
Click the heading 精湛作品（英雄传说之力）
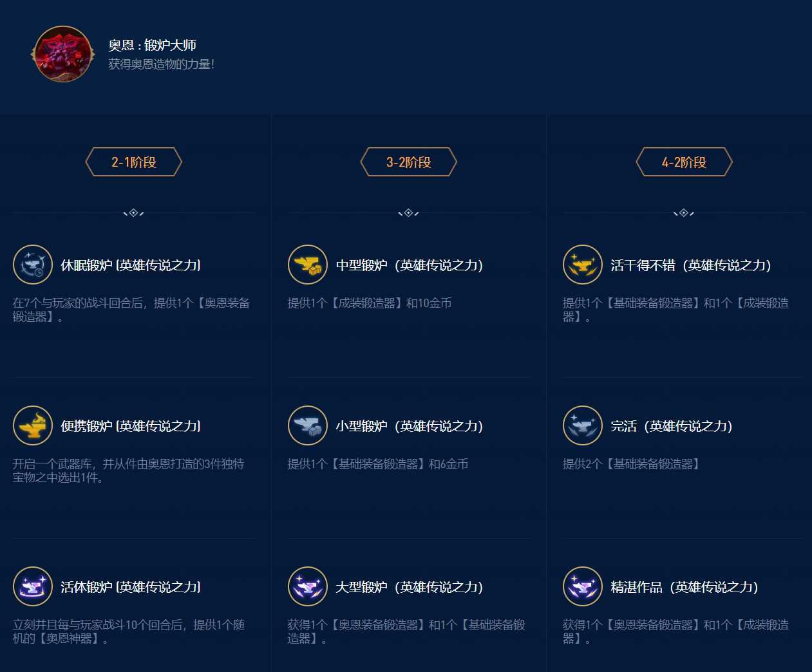(x=685, y=587)
